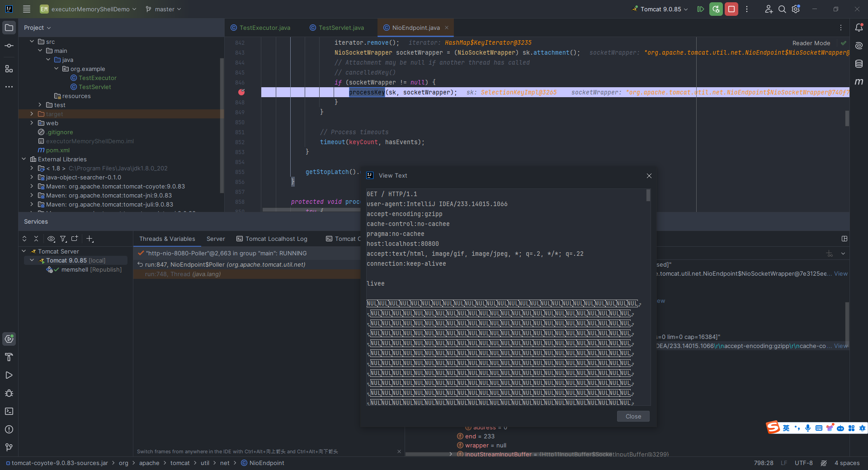Open the Terminal tool window
The image size is (868, 470).
[x=9, y=411]
